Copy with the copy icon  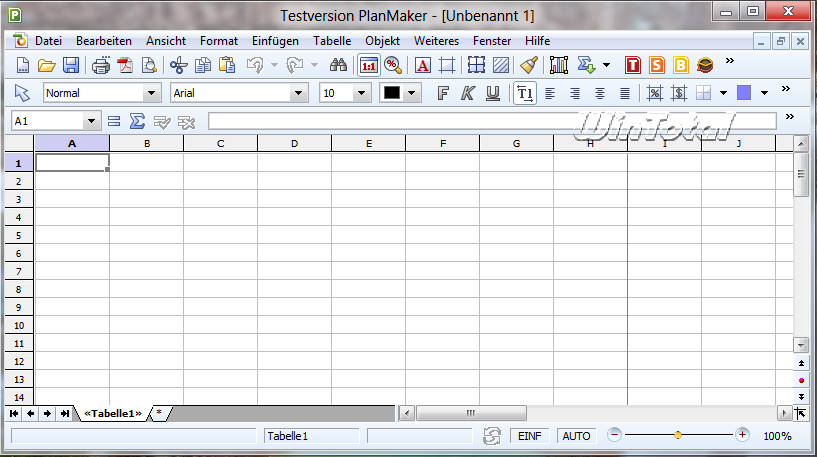click(203, 65)
